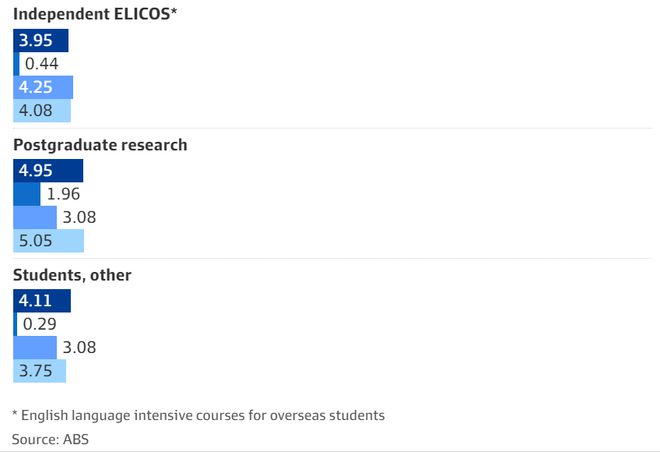Click the 3.95 bar under Independent ELICOS
660x452 pixels.
pyautogui.click(x=41, y=40)
